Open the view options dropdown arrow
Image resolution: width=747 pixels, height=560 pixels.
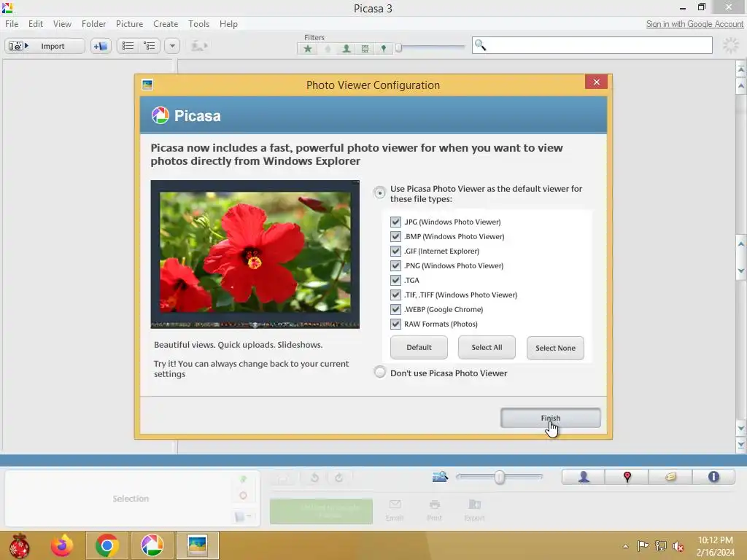pyautogui.click(x=172, y=46)
